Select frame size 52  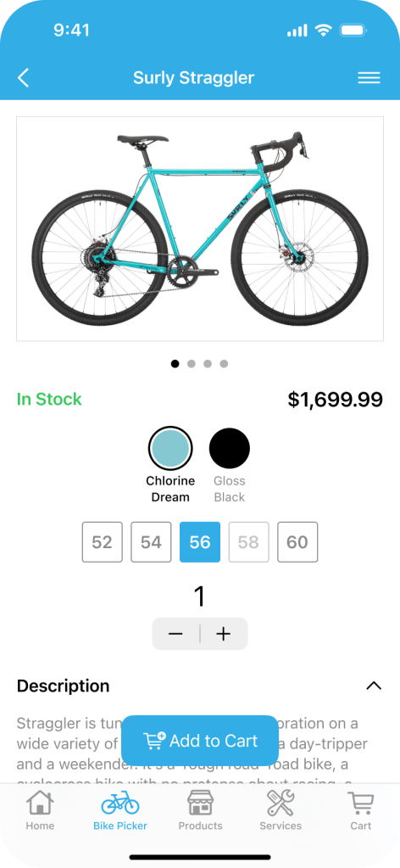point(103,542)
